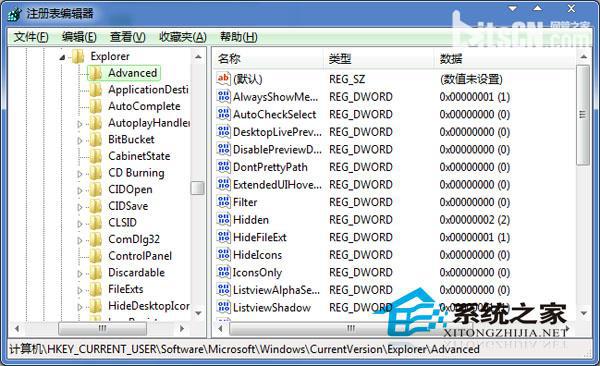Click the CabinetState folder icon
The height and width of the screenshot is (366, 600).
pyautogui.click(x=96, y=156)
